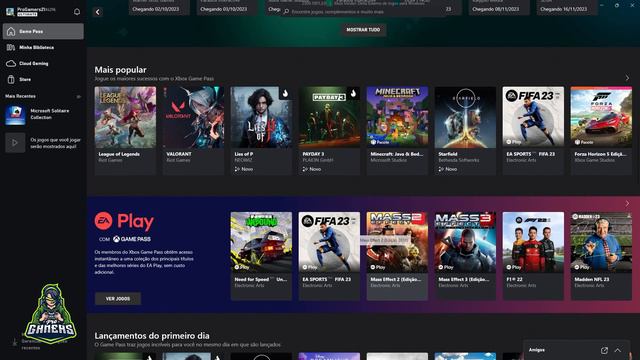Open the Madden NFL 23 card
This screenshot has width=640, height=360.
(601, 256)
